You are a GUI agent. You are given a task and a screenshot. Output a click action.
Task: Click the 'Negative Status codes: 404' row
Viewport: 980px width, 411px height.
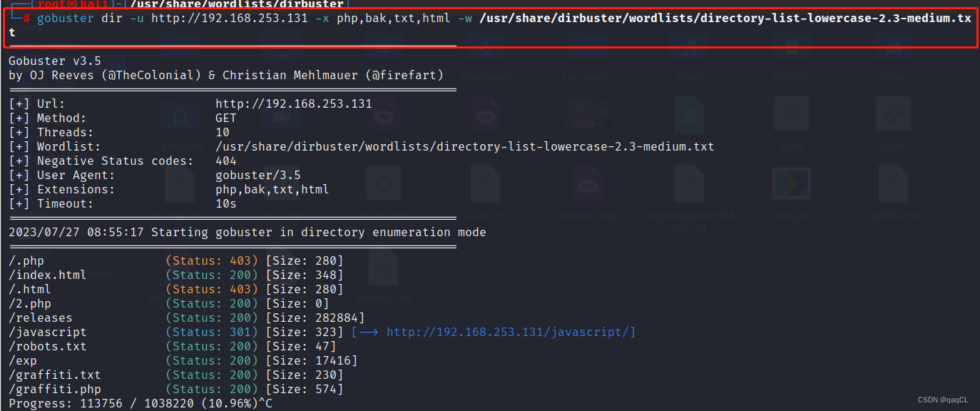[x=123, y=161]
